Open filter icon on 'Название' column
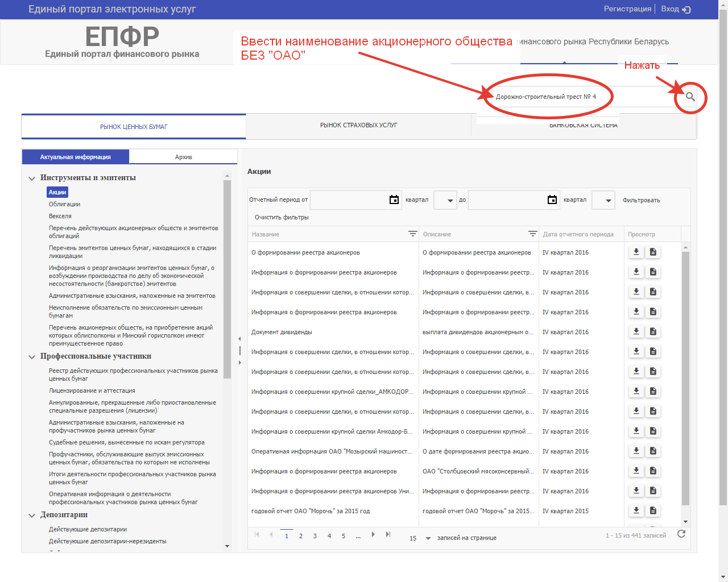This screenshot has height=582, width=728. (412, 234)
